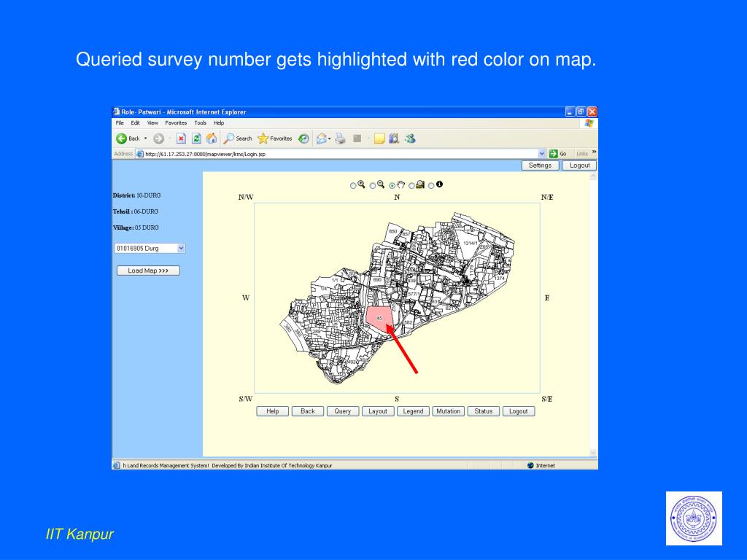Refresh the page in Internet Explorer
The image size is (747, 560).
197,138
